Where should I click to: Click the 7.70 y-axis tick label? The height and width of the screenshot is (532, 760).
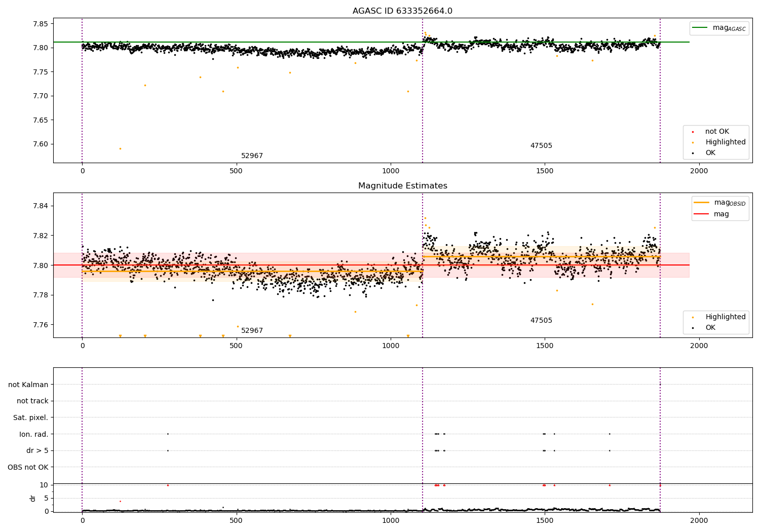40,96
